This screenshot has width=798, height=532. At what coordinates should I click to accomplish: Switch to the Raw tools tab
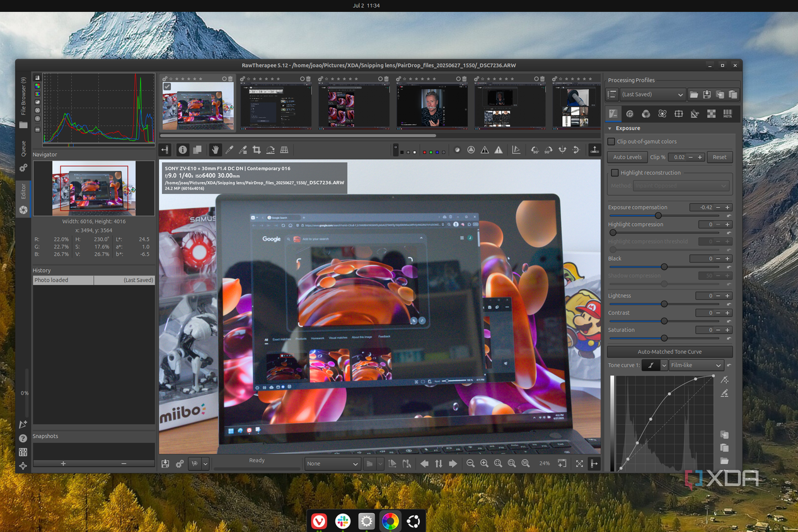tap(711, 113)
